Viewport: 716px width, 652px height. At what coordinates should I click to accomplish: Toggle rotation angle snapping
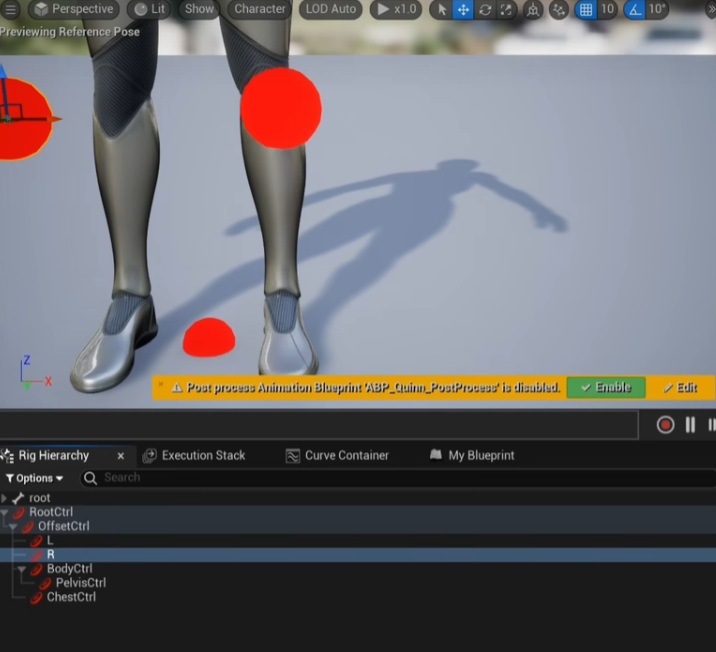(634, 9)
